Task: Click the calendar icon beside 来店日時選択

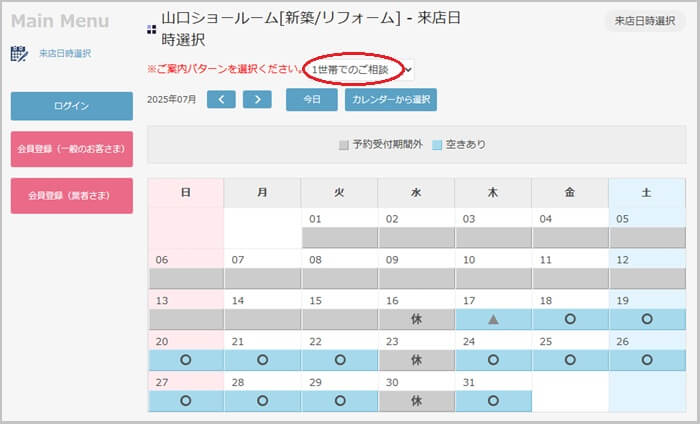Action: click(19, 53)
